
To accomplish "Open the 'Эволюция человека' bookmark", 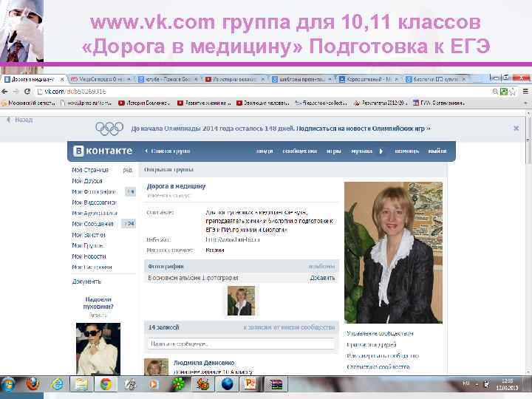I will (263, 103).
